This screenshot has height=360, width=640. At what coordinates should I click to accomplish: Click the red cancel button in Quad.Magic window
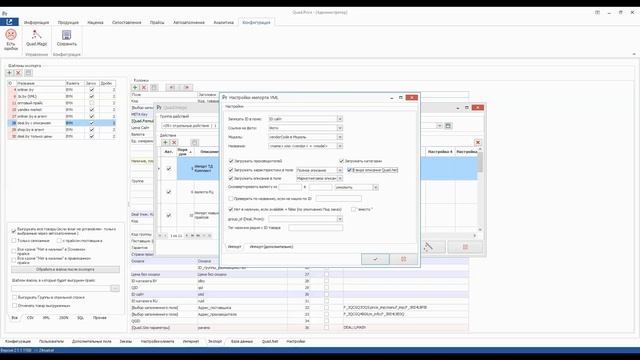point(465,247)
